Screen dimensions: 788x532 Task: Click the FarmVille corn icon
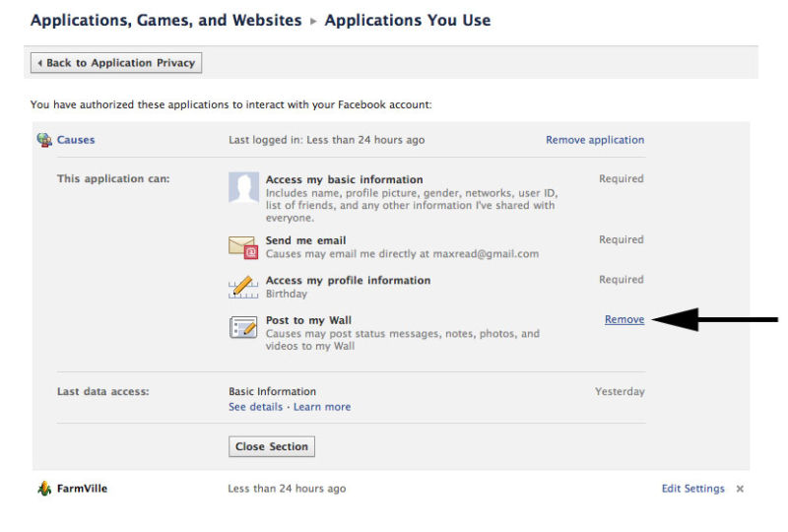click(x=44, y=489)
